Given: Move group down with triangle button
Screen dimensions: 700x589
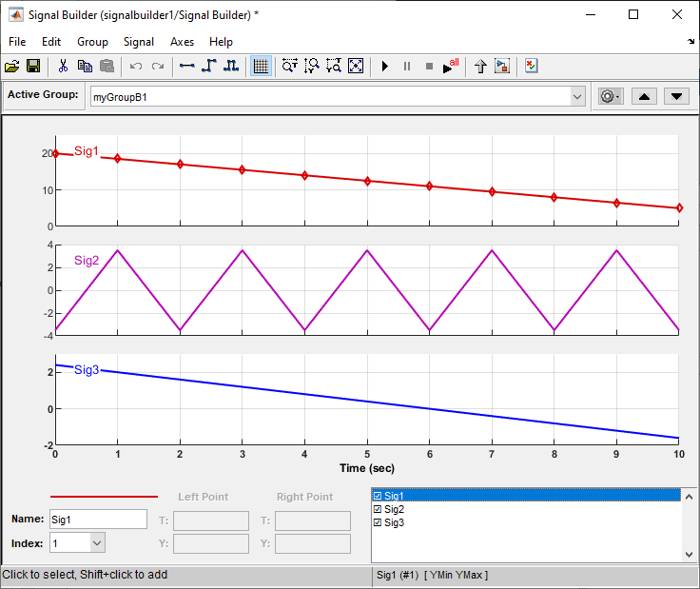Looking at the screenshot, I should coord(676,96).
